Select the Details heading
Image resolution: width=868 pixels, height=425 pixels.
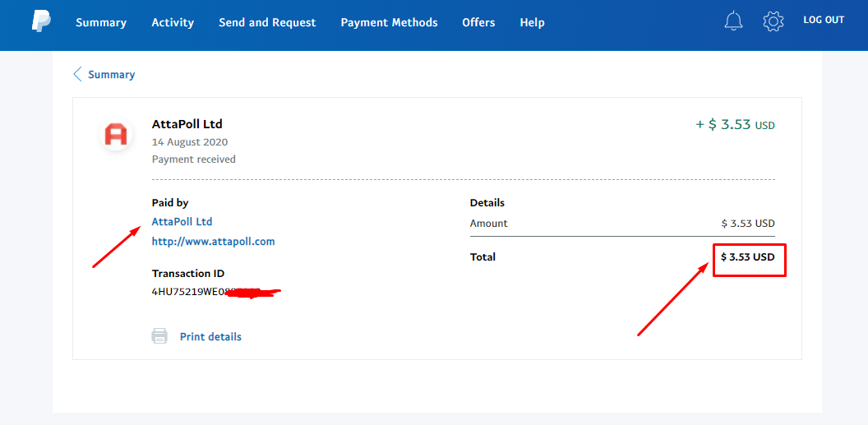pos(487,203)
